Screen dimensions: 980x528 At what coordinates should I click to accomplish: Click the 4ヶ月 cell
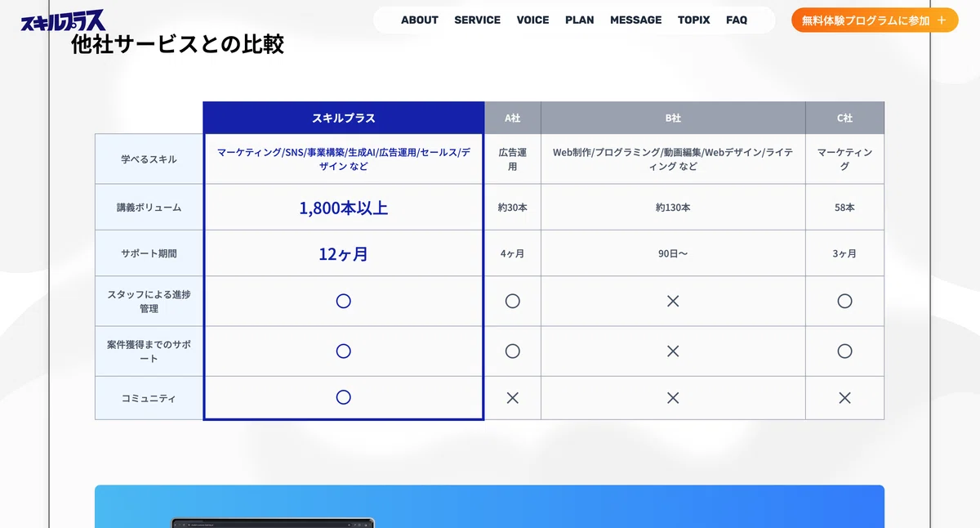[x=513, y=253]
